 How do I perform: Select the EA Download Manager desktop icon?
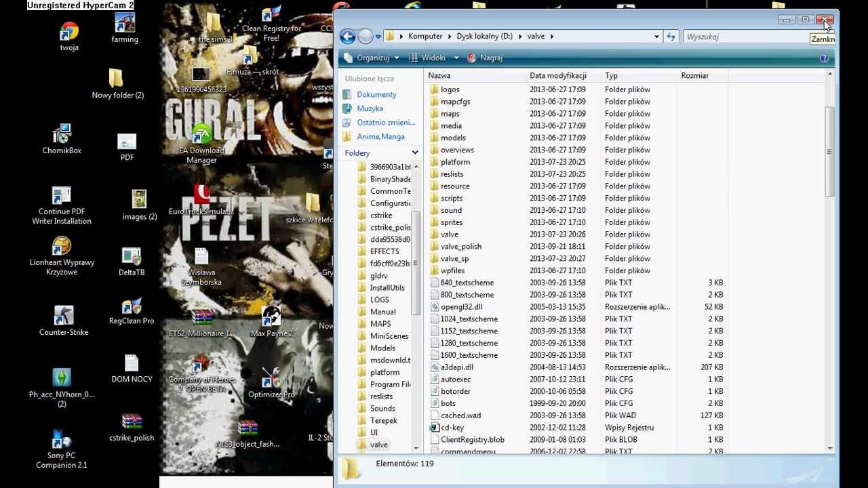coord(201,144)
